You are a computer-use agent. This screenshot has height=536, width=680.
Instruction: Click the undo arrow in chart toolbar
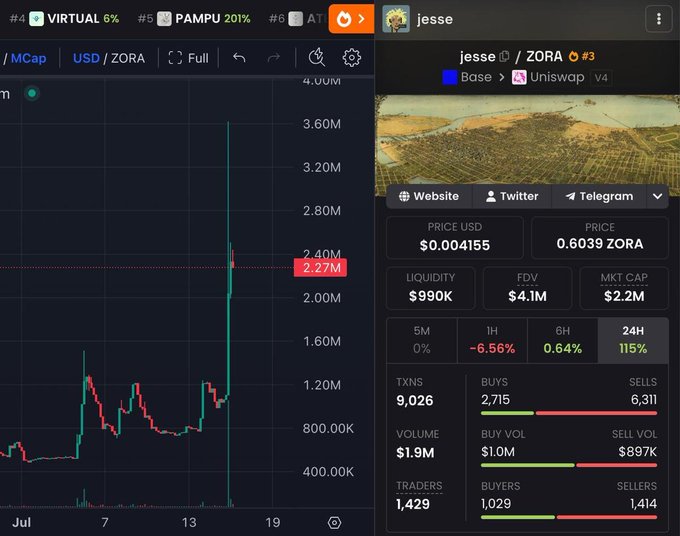(239, 58)
